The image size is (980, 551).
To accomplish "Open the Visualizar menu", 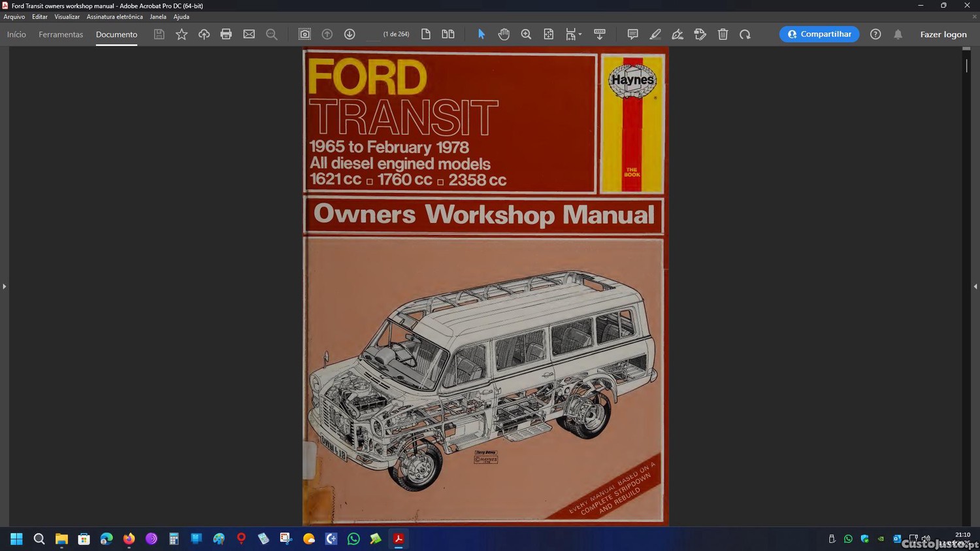I will point(67,17).
